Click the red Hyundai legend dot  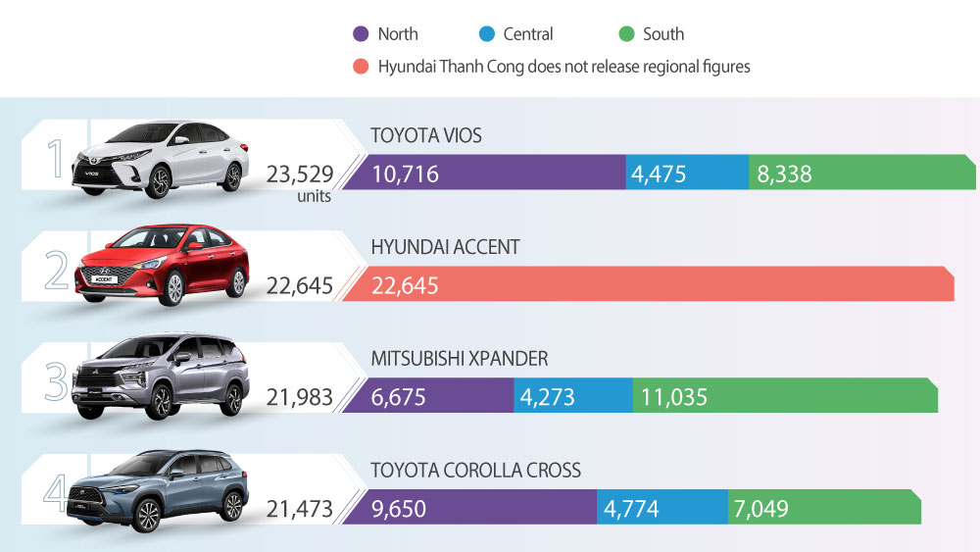tap(361, 67)
